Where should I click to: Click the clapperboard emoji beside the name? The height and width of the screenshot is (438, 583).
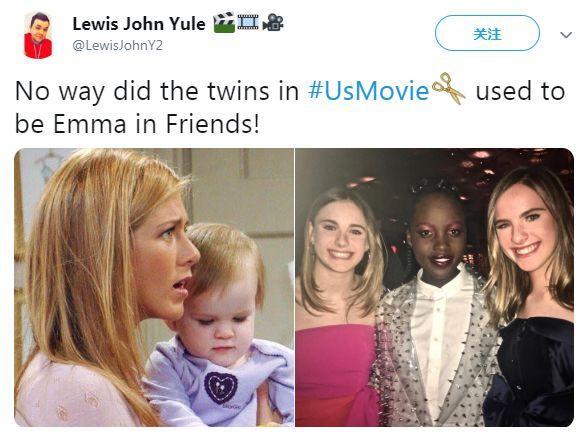[x=224, y=23]
